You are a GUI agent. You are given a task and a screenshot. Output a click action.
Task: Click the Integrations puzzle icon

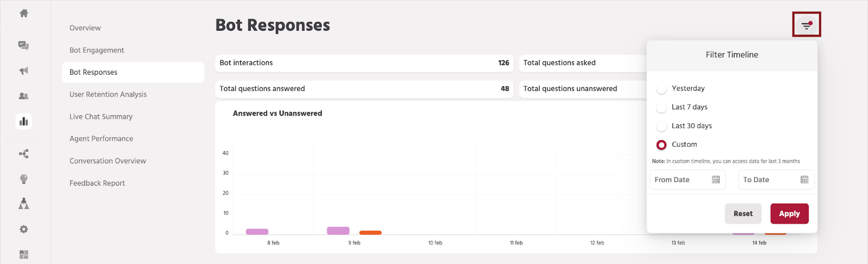coord(24,254)
